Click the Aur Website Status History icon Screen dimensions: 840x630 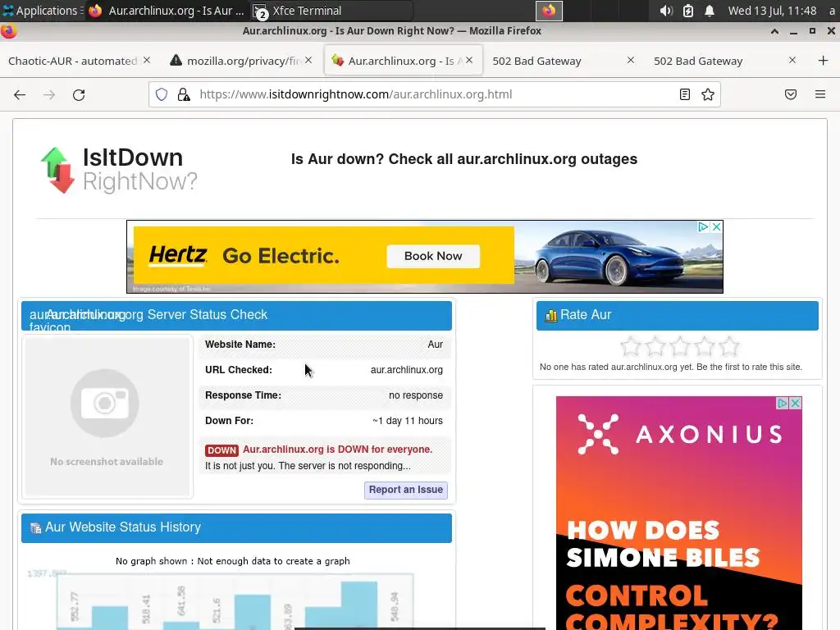[36, 528]
